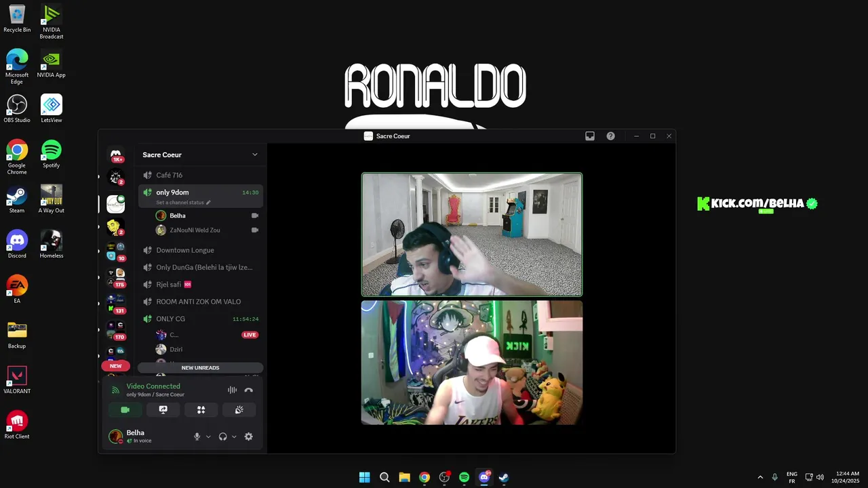Show hidden system tray icons
This screenshot has width=868, height=488.
[760, 477]
